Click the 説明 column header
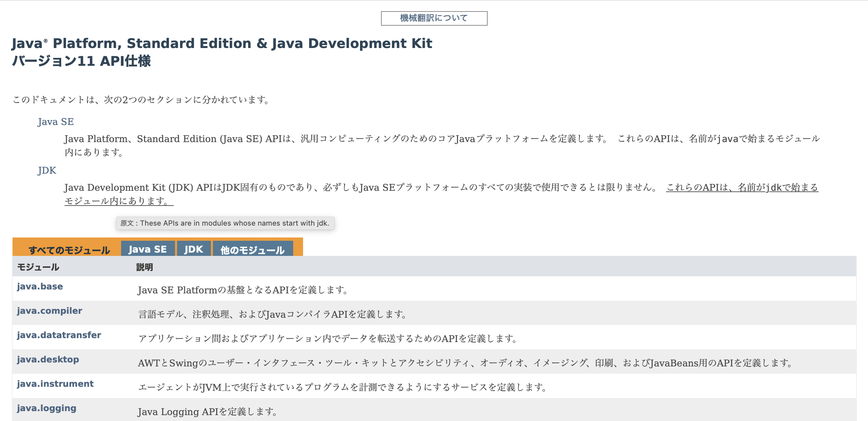Image resolution: width=868 pixels, height=421 pixels. pos(144,267)
